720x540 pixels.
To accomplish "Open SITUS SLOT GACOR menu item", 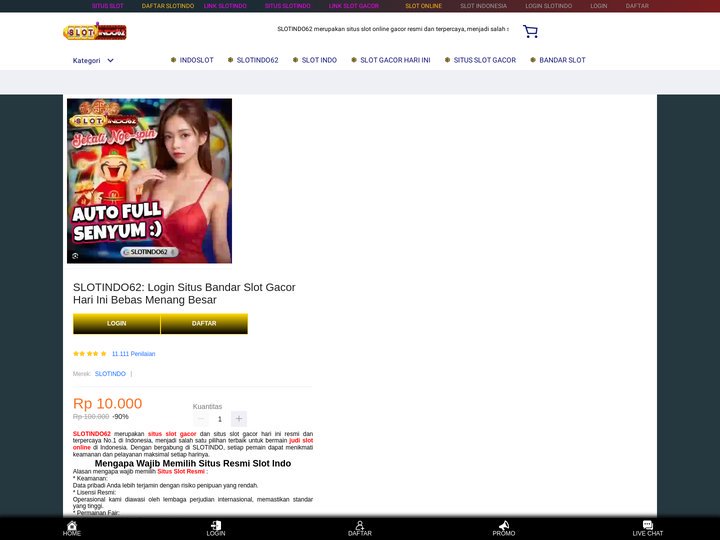I will (x=480, y=60).
